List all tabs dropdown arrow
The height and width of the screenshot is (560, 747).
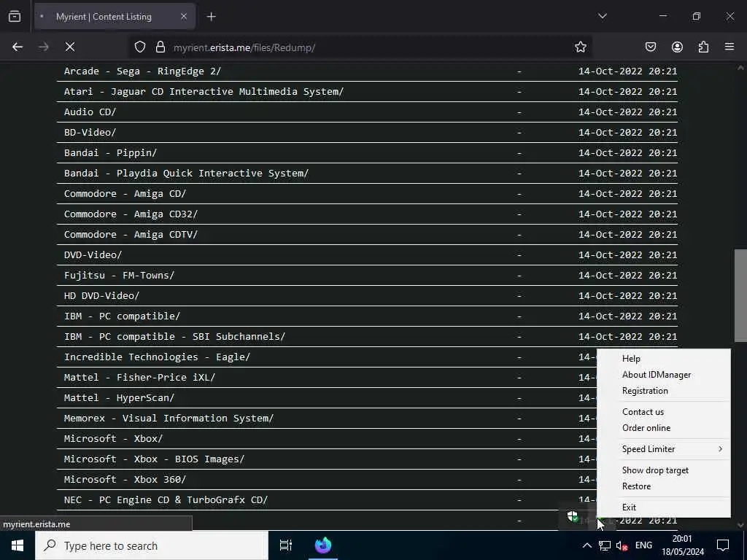coord(603,17)
